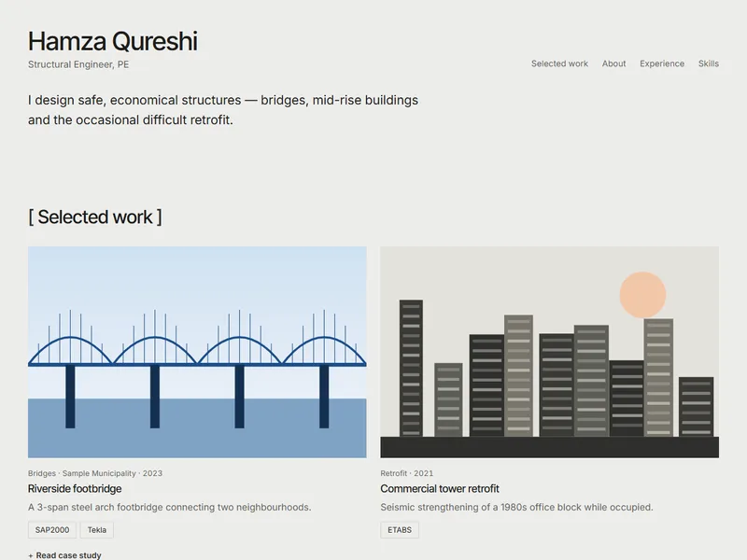This screenshot has height=560, width=747.
Task: Select the Skills navigation link
Action: pos(709,63)
